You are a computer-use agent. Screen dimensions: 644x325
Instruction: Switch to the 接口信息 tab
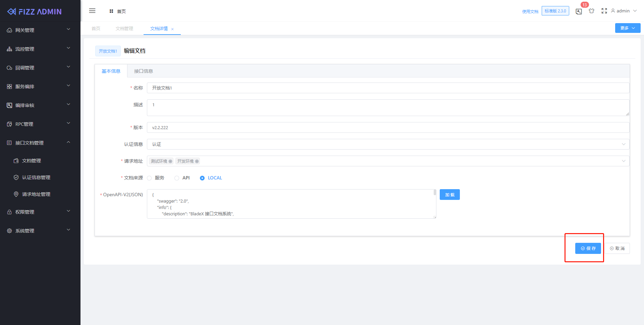pyautogui.click(x=143, y=71)
